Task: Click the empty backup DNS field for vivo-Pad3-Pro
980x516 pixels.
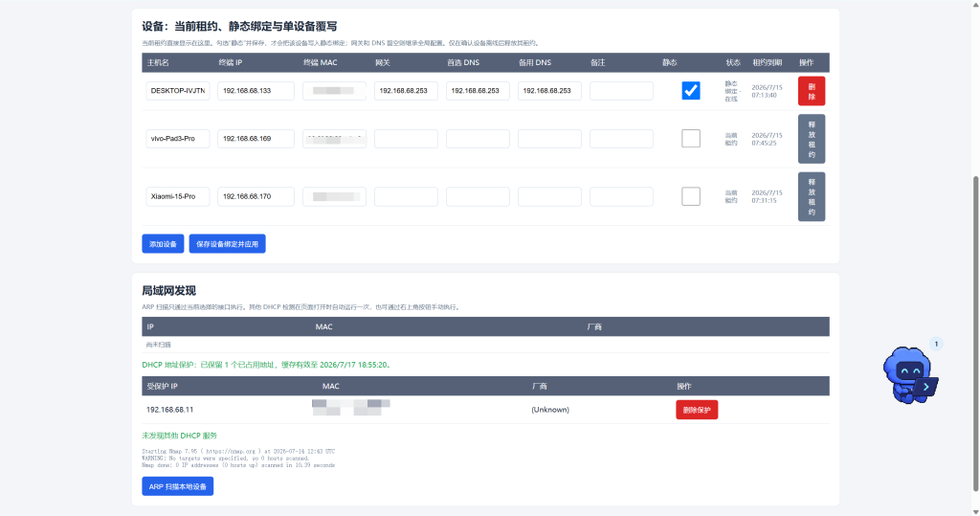Action: tap(549, 138)
